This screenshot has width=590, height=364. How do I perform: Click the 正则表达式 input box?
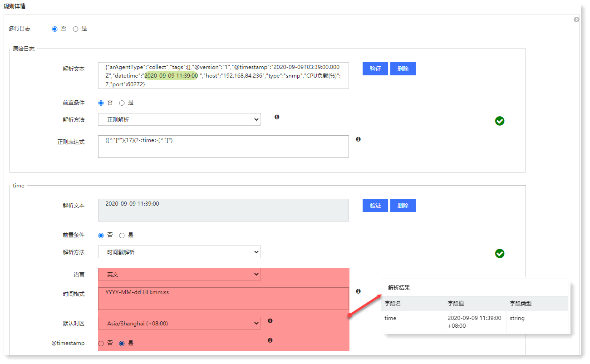coord(223,147)
